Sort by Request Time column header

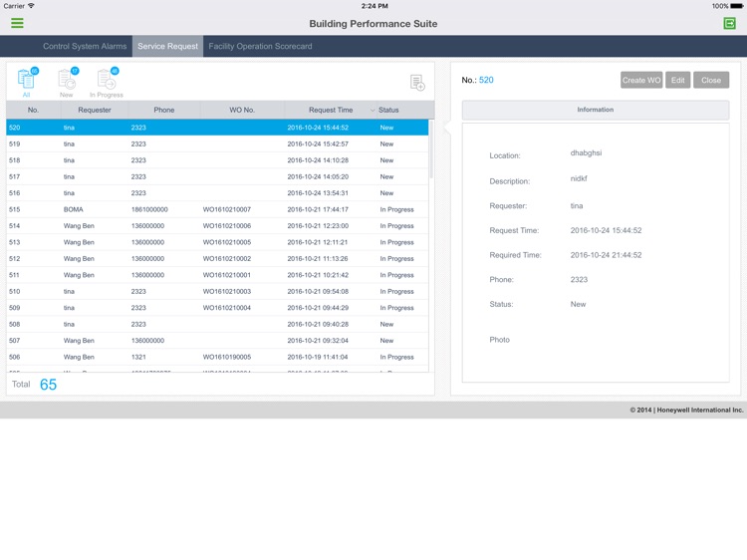pyautogui.click(x=331, y=110)
